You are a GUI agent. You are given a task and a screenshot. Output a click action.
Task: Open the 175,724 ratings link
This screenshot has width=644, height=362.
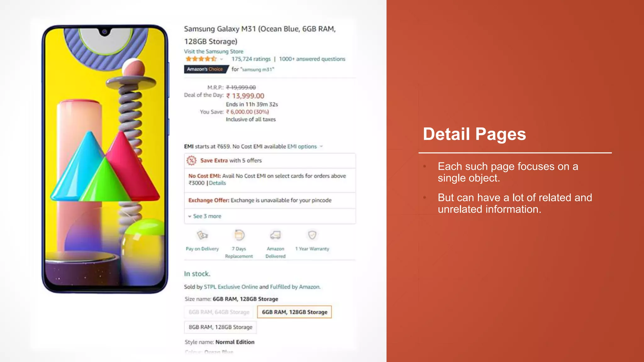(251, 59)
